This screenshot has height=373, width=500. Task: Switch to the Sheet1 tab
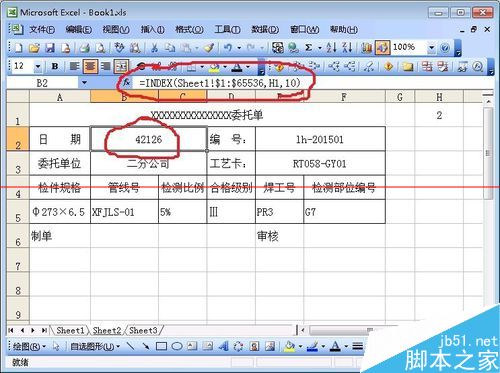click(x=70, y=330)
